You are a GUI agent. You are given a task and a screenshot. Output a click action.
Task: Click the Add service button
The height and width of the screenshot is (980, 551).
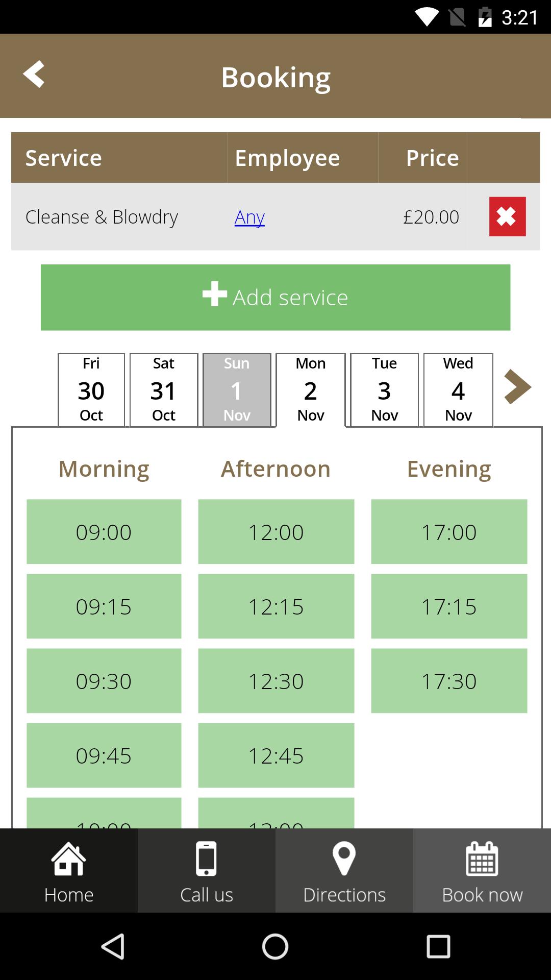pos(275,297)
